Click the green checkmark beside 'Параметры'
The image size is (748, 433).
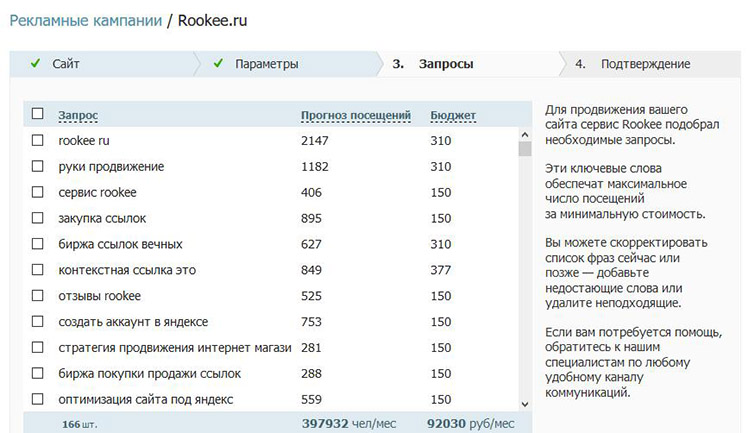coord(218,63)
